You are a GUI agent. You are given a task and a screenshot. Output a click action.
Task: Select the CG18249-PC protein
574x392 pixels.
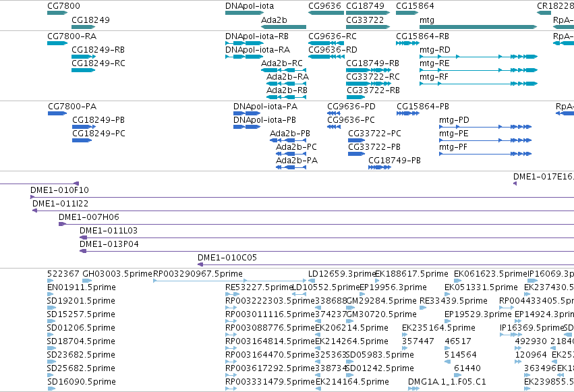82,140
